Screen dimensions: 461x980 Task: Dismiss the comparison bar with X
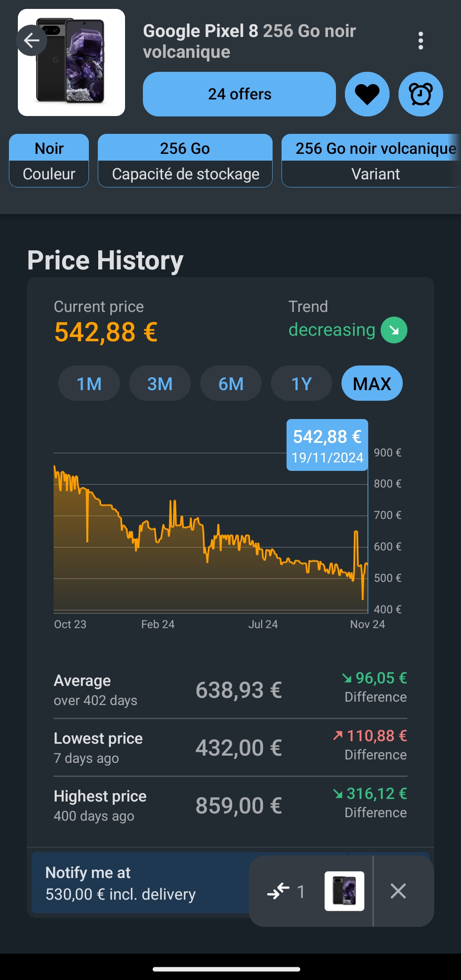pos(398,891)
